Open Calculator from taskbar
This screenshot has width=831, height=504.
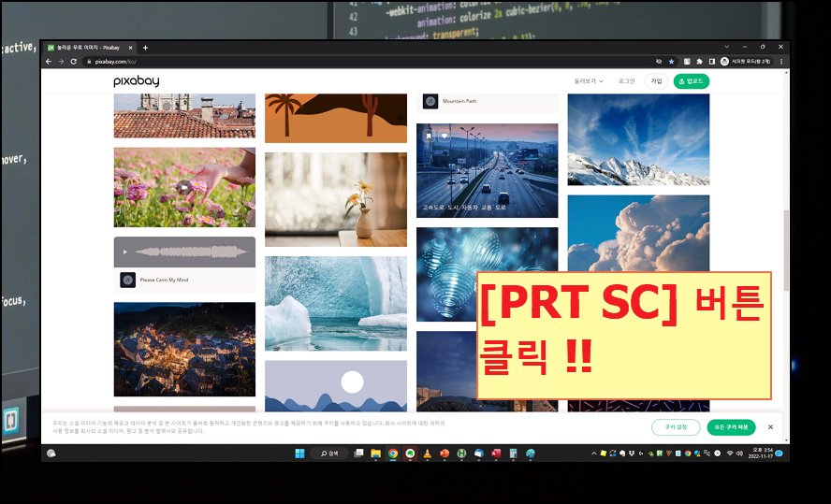(513, 454)
